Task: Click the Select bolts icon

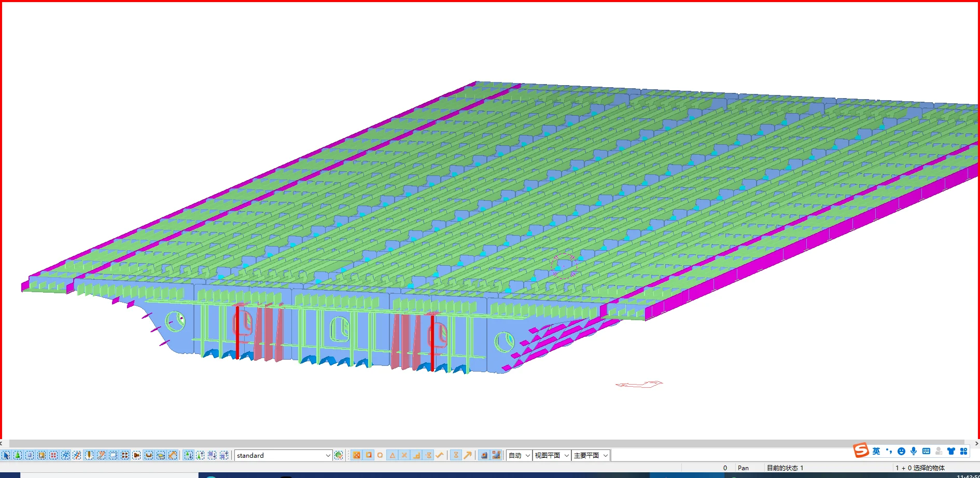Action: point(125,455)
